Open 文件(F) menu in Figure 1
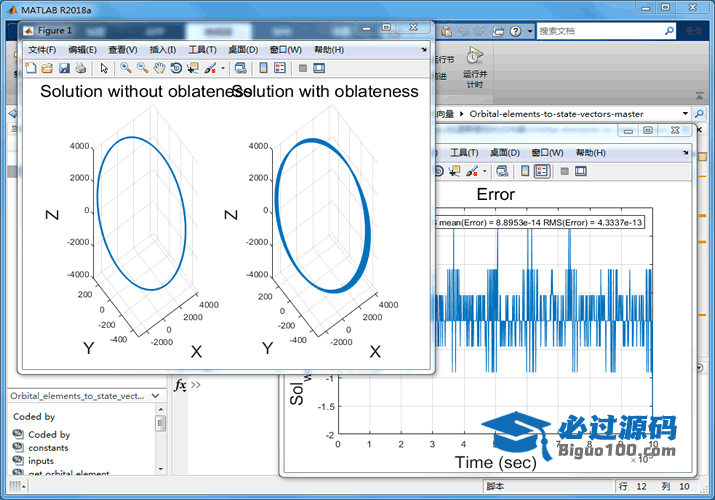This screenshot has width=715, height=500. [x=42, y=50]
